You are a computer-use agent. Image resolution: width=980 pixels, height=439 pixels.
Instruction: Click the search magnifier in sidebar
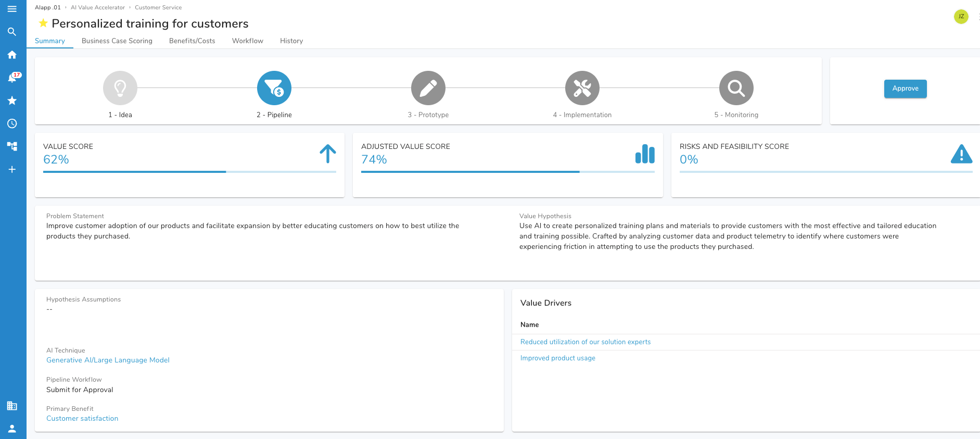(x=12, y=32)
